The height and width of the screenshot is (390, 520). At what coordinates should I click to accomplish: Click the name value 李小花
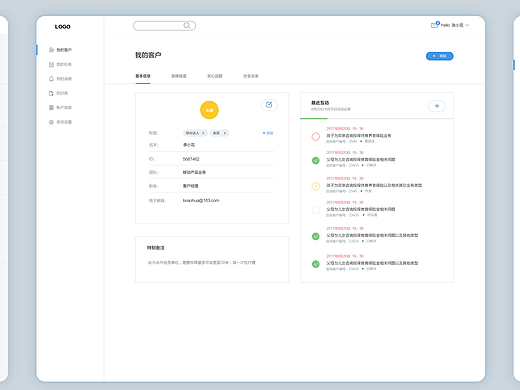coord(189,145)
